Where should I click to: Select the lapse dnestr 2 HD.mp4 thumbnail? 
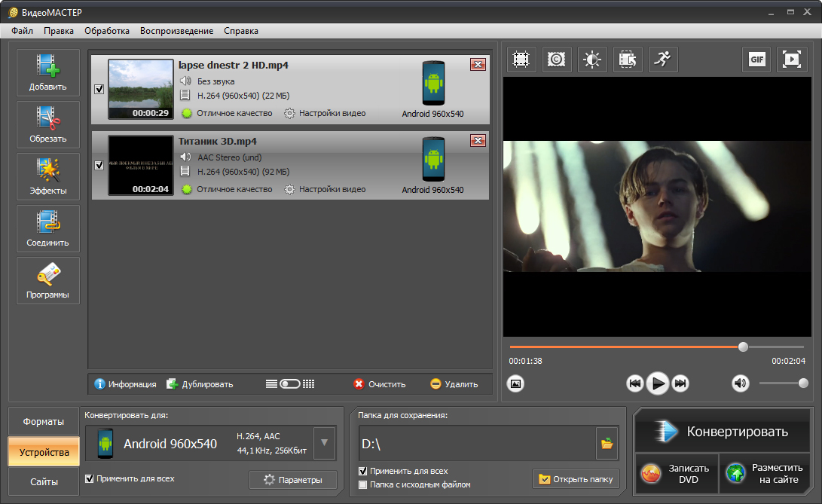point(140,89)
